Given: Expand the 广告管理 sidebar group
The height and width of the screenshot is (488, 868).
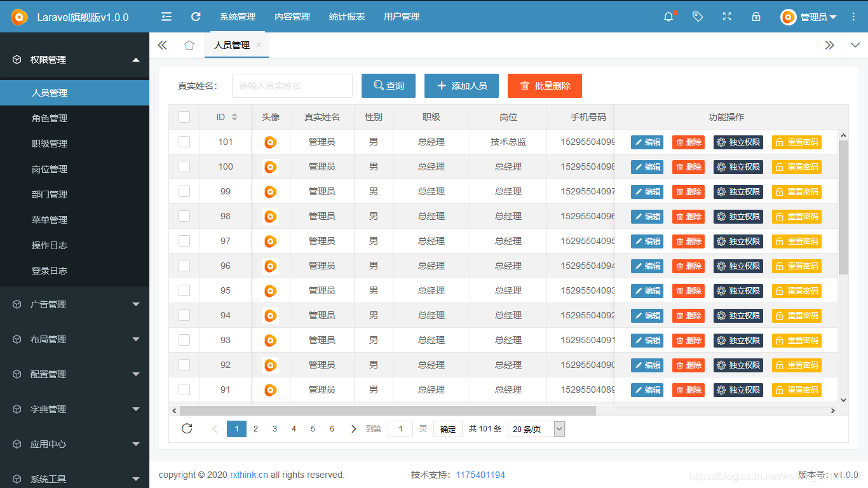Looking at the screenshot, I should 74,304.
